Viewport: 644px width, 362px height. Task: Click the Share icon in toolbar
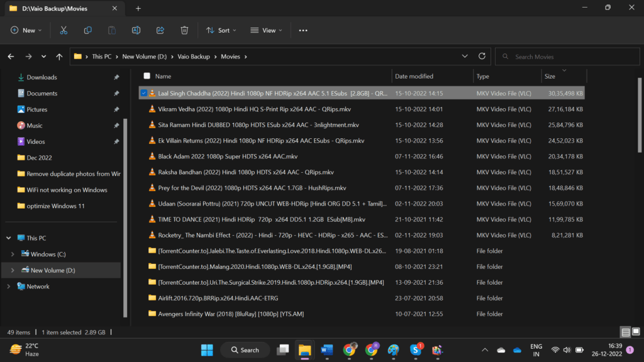[160, 30]
